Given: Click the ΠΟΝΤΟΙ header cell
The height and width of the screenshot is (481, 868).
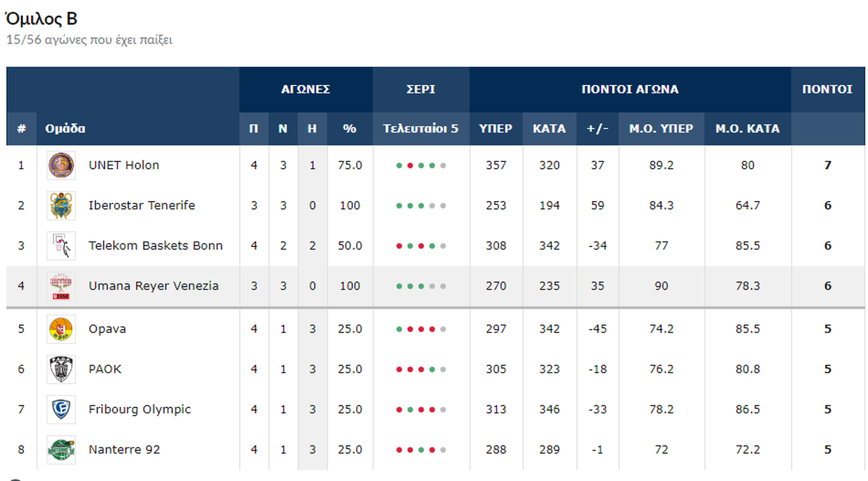Looking at the screenshot, I should [827, 90].
